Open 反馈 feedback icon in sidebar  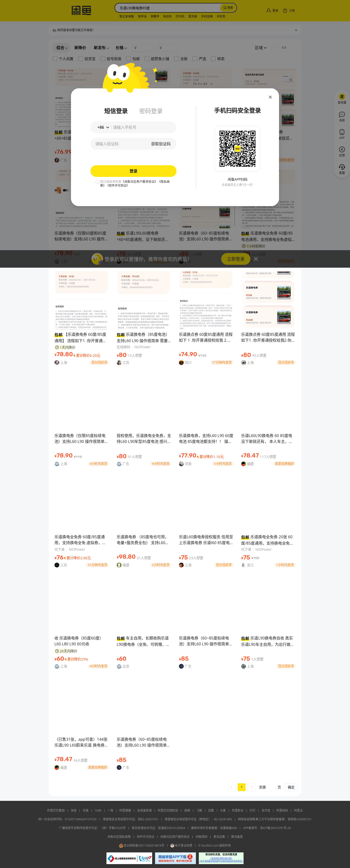pyautogui.click(x=342, y=152)
